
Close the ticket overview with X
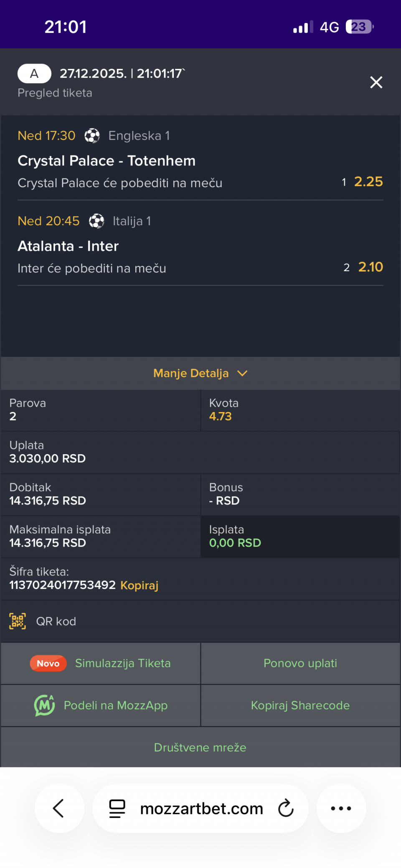pyautogui.click(x=376, y=82)
